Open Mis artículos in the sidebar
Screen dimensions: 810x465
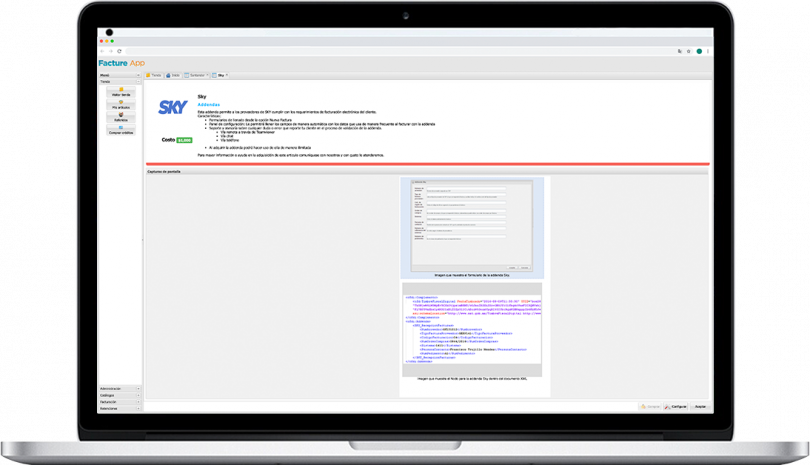point(121,103)
